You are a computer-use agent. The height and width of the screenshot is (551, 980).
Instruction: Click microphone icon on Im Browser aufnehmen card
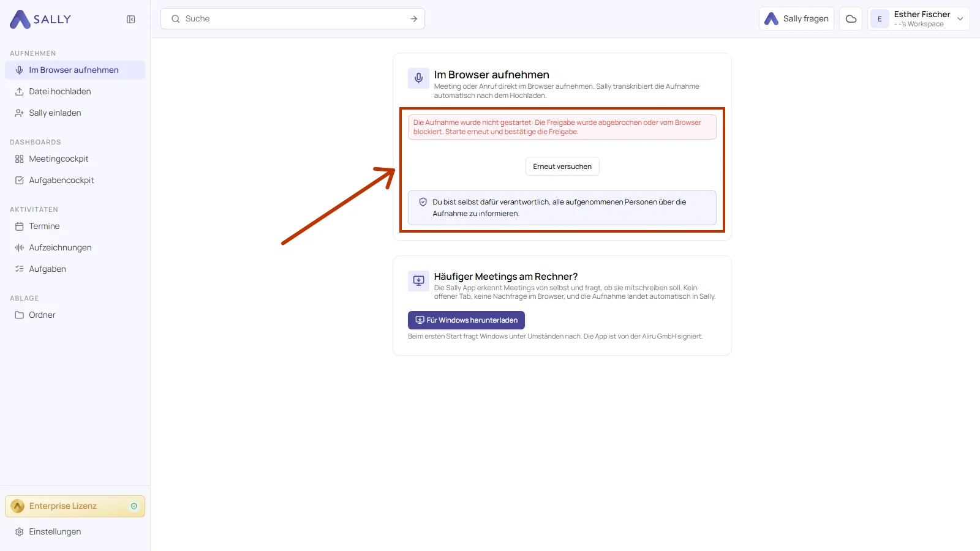(x=418, y=78)
